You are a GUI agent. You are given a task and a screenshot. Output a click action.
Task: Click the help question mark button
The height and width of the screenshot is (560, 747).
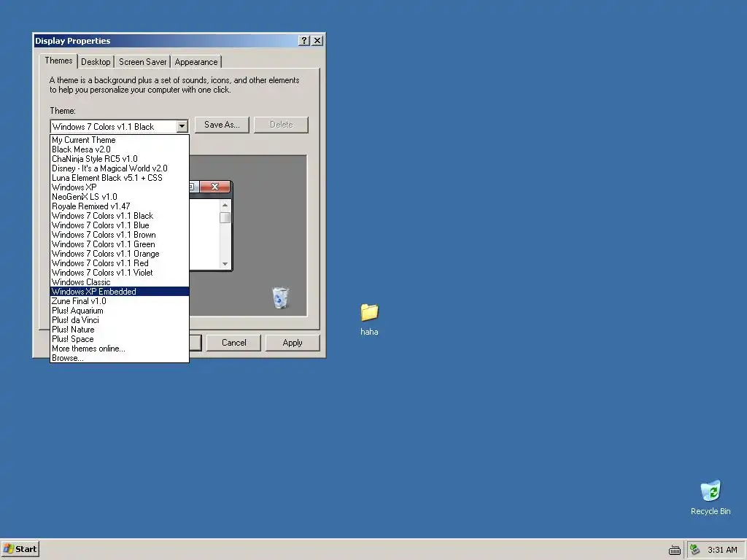[304, 41]
